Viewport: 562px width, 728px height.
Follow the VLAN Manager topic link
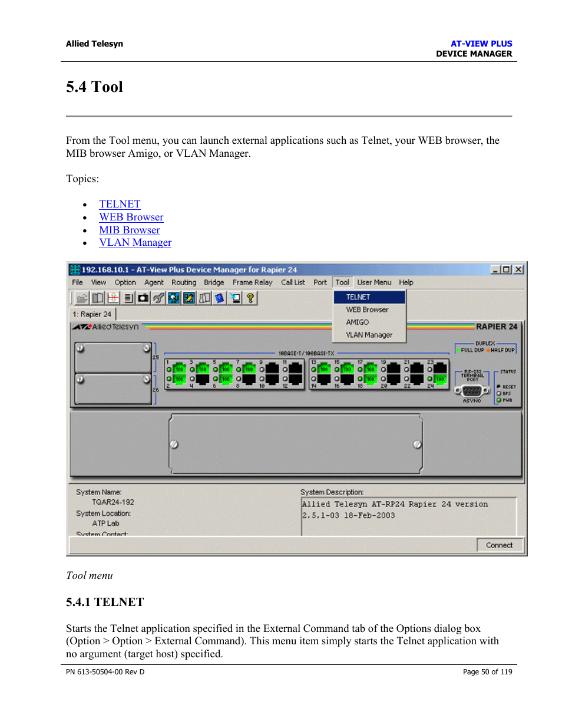[135, 242]
